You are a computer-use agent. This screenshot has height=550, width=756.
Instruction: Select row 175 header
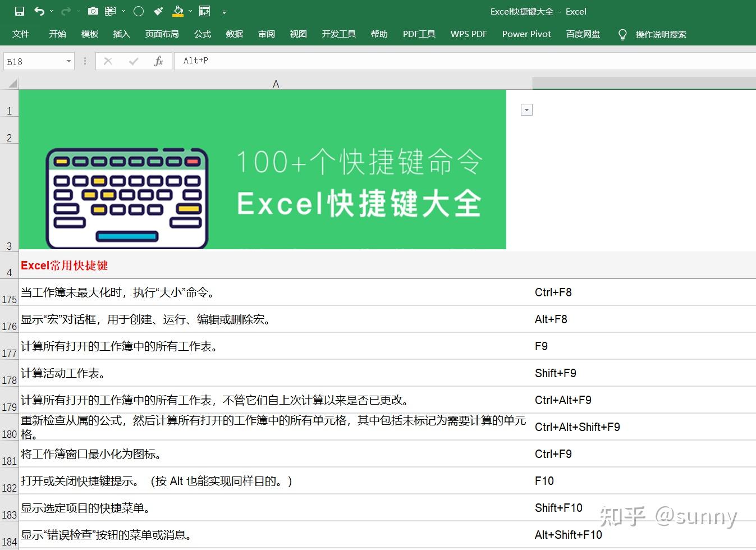10,292
